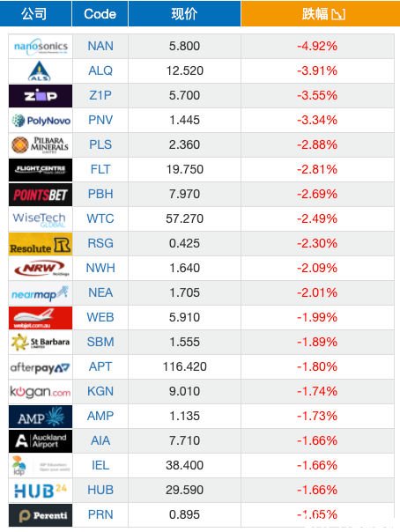Click the Auckland Airport logo

coord(41,441)
